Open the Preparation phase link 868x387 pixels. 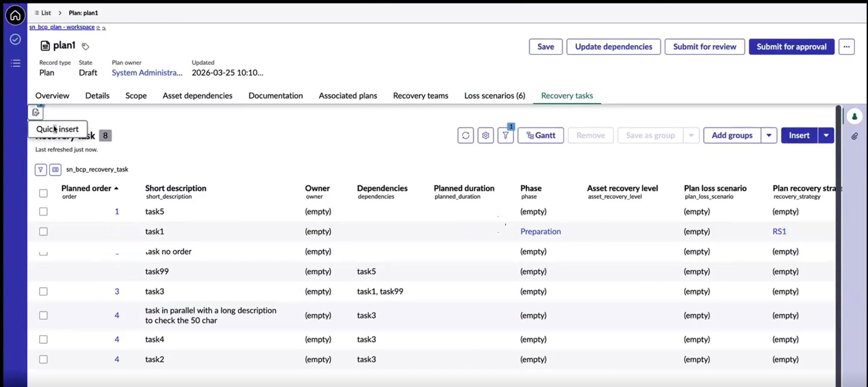(x=540, y=231)
